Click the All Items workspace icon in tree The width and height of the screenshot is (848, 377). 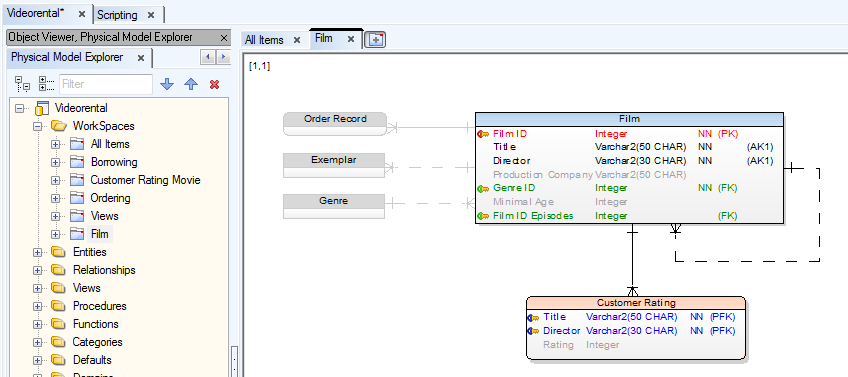77,144
